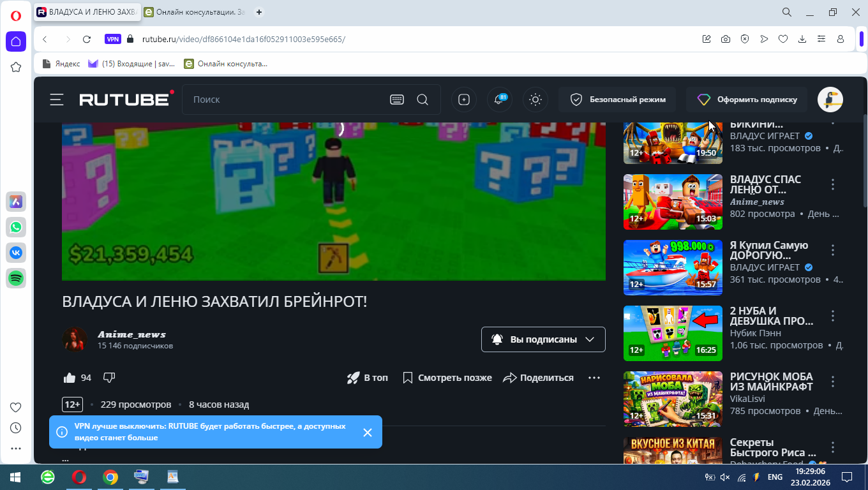This screenshot has width=868, height=490.
Task: Close the VPN notification banner
Action: [x=368, y=433]
